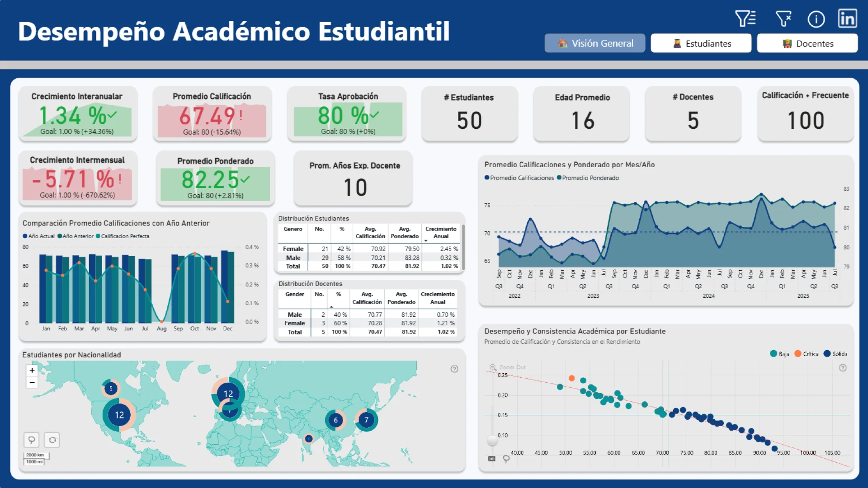This screenshot has height=488, width=868.
Task: Activate lasso selection tool on map
Action: click(x=32, y=440)
